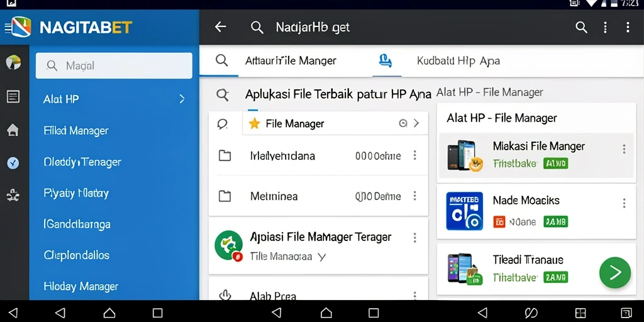Click the Alat HP - File Manager heading
This screenshot has width=644, height=322.
501,118
